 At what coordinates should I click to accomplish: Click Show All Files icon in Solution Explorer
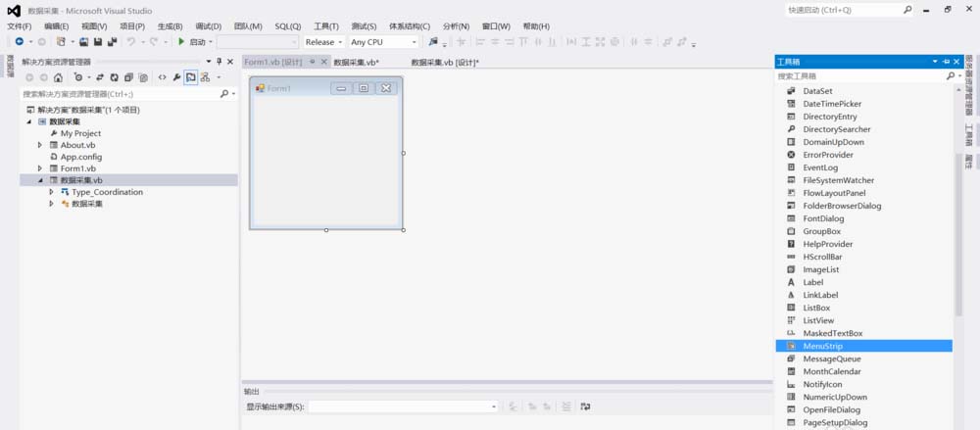click(143, 77)
